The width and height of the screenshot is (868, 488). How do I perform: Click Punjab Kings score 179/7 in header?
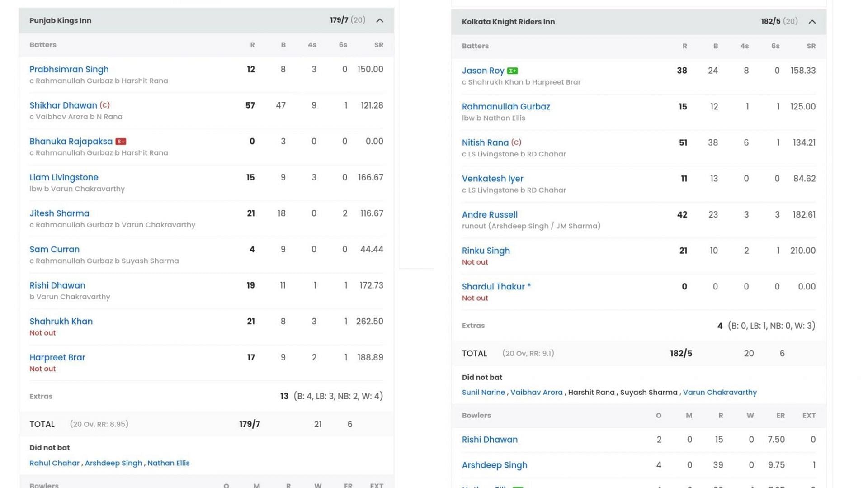click(x=339, y=20)
